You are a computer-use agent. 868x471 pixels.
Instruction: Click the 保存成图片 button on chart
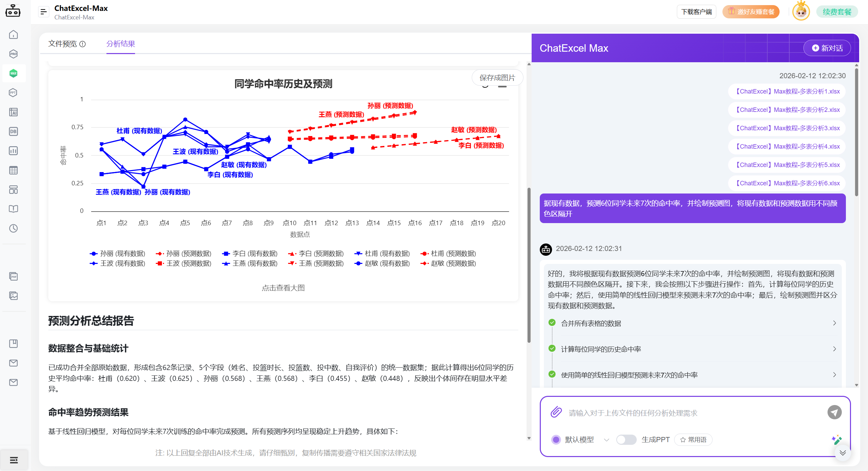point(498,77)
